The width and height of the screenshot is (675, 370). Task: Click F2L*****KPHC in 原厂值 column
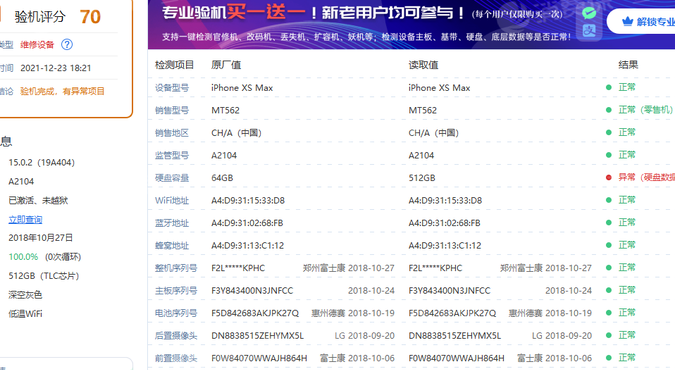click(x=238, y=268)
